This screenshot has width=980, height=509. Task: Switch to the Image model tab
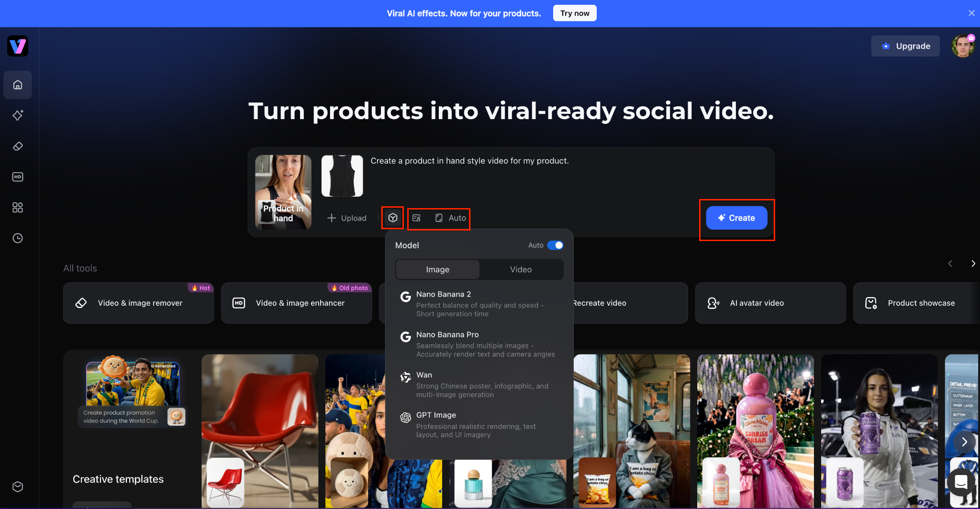[x=438, y=269]
